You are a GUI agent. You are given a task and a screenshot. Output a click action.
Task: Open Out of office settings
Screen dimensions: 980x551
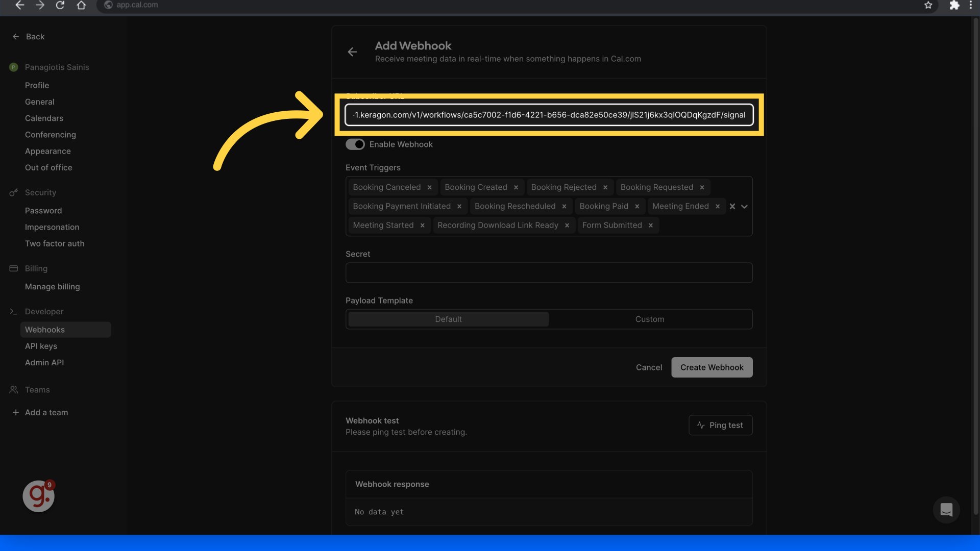(x=48, y=167)
